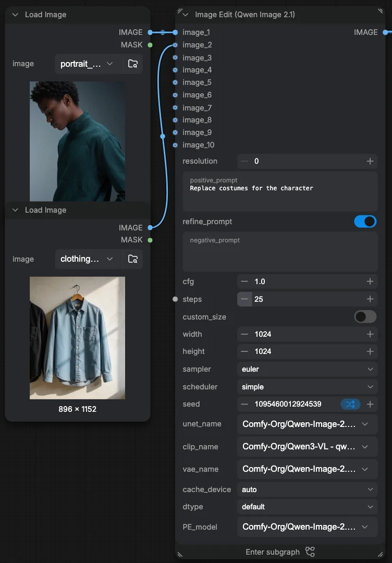Click the positive_prompt text area
This screenshot has width=392, height=563.
(280, 191)
